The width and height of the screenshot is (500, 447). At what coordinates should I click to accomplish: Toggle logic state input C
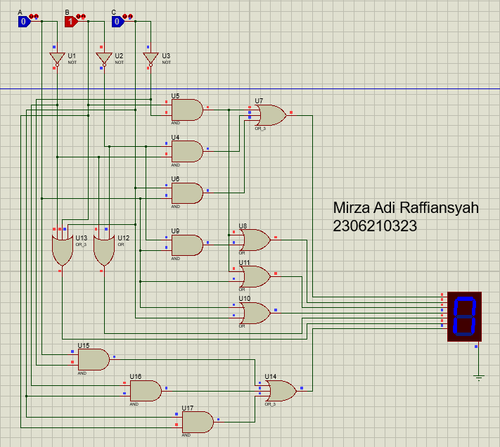click(x=118, y=22)
